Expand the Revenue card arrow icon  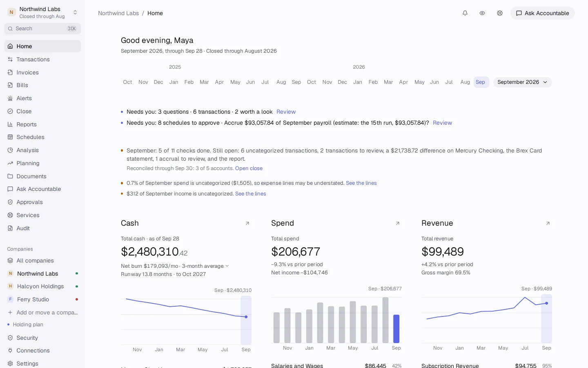point(548,223)
